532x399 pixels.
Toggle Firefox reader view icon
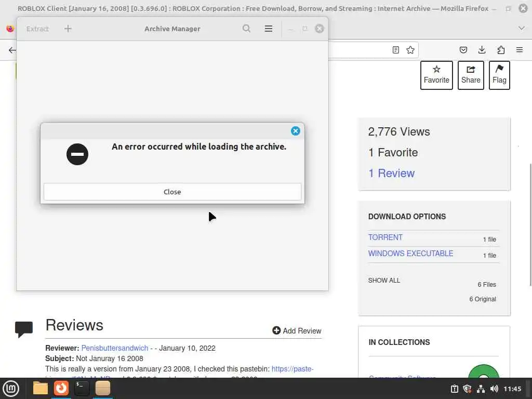(395, 50)
